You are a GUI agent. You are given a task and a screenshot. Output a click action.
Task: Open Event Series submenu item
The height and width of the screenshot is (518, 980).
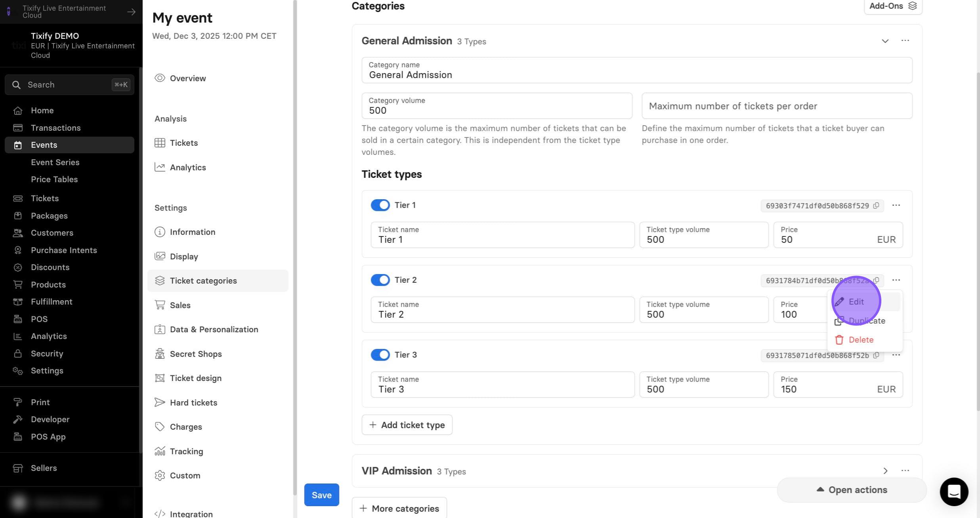55,162
